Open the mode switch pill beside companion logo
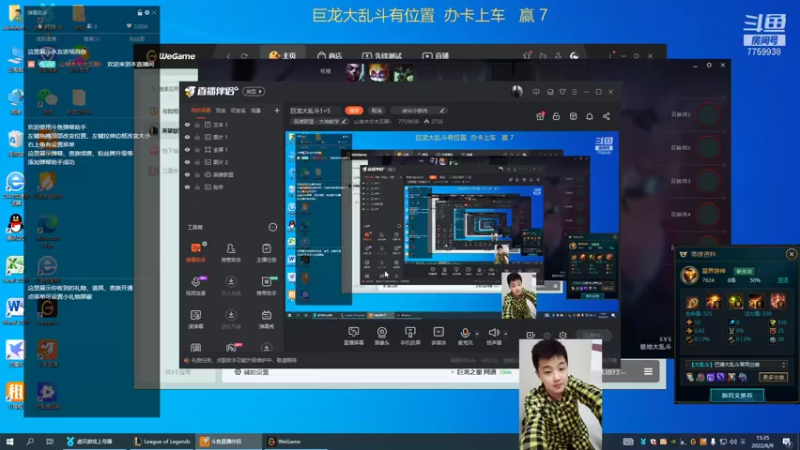Viewport: 800px width, 450px height. (x=254, y=91)
